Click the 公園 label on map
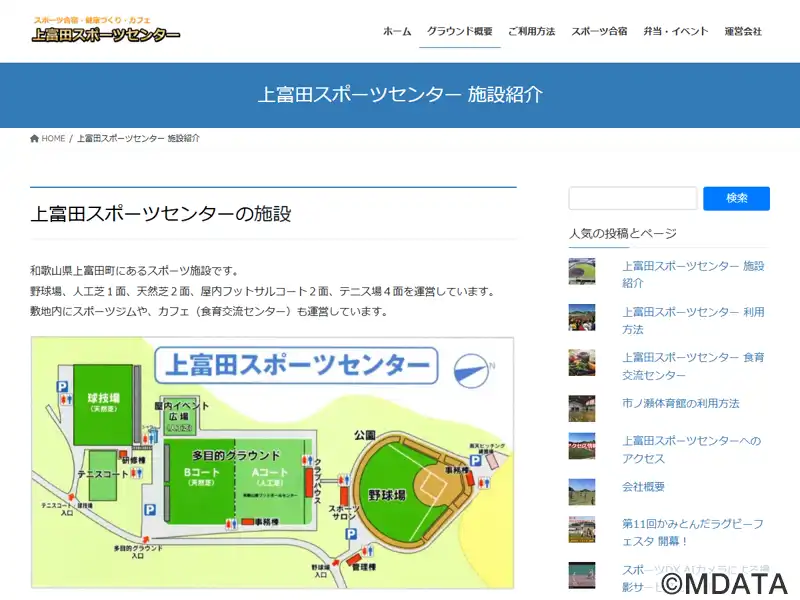The height and width of the screenshot is (600, 800). 365,435
